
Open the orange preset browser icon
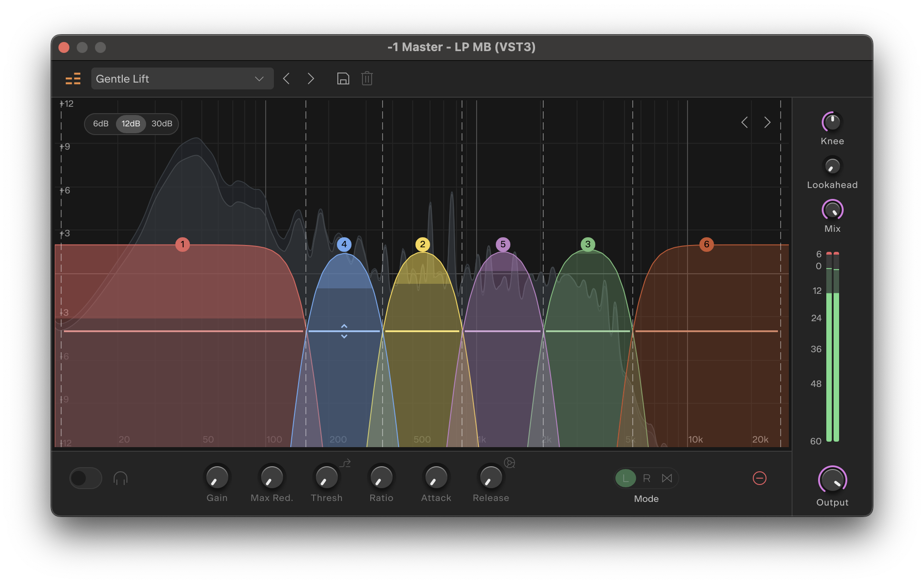coord(73,79)
